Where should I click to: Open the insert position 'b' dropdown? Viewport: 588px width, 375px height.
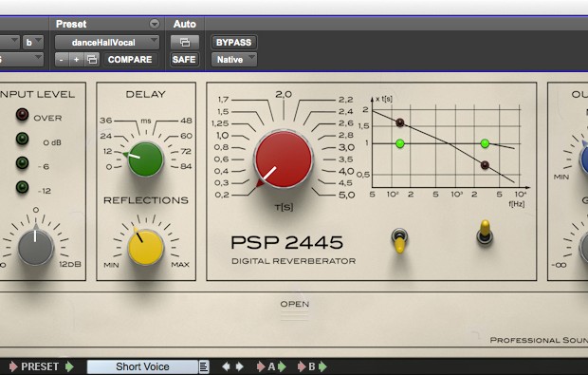coord(33,43)
